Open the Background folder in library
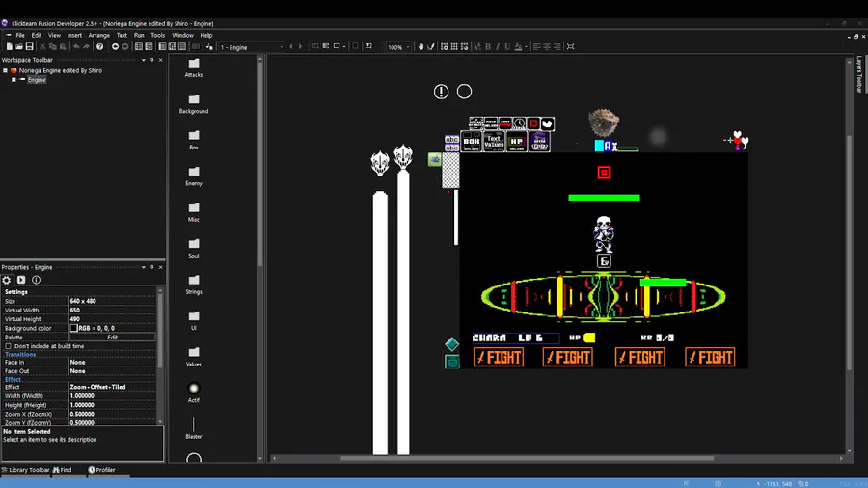Screen dimensions: 868x488 pos(194,103)
